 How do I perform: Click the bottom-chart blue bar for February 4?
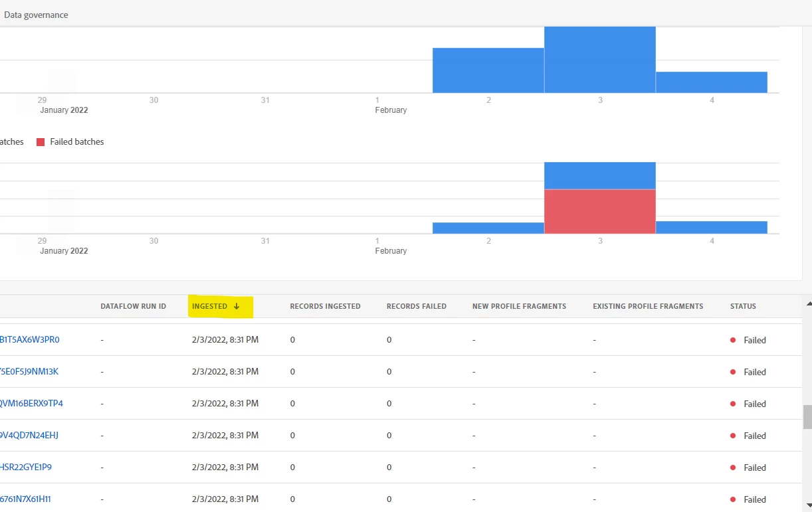click(712, 227)
